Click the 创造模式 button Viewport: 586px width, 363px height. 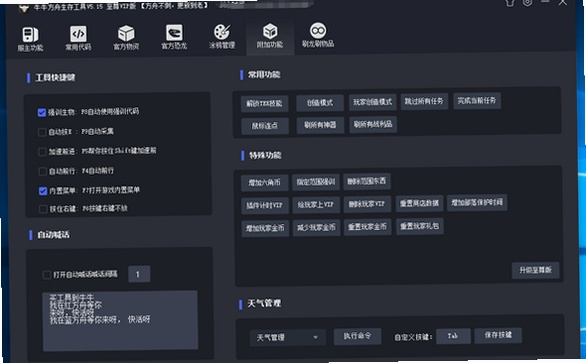click(x=320, y=103)
